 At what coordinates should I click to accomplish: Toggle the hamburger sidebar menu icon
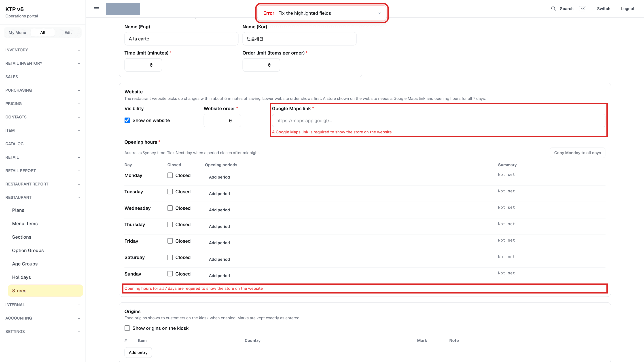point(97,9)
